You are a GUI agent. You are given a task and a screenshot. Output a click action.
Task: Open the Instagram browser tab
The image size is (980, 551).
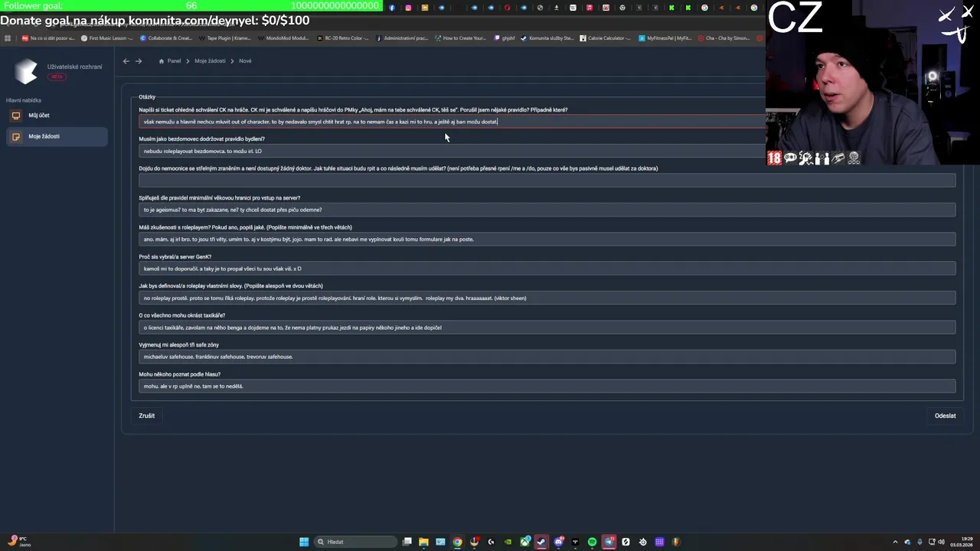coord(408,8)
